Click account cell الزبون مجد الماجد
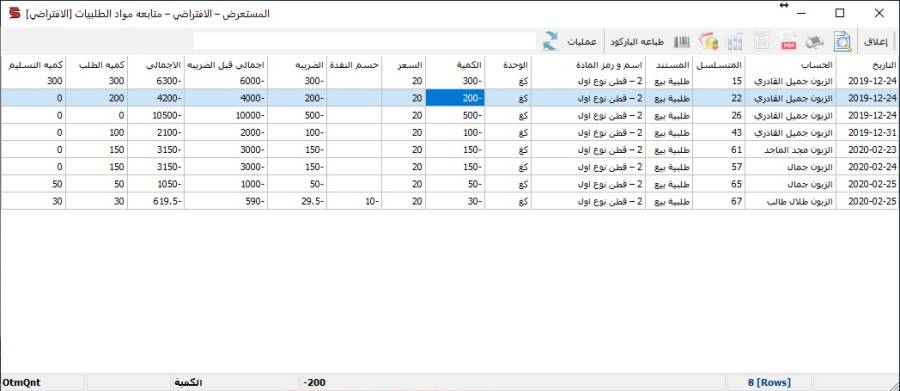Screen dimensions: 900x391 tap(791, 150)
